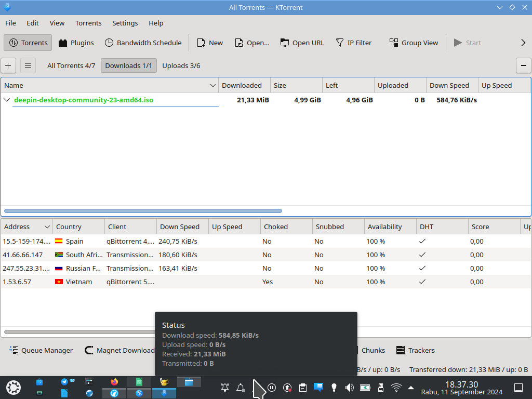Sort peers by Address column
Image resolution: width=532 pixels, height=399 pixels.
tap(27, 227)
